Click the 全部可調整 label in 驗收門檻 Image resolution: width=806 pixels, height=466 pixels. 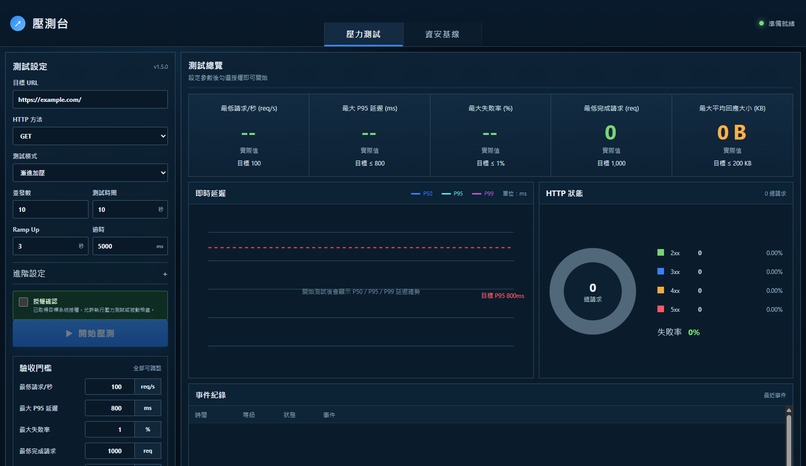pos(148,368)
